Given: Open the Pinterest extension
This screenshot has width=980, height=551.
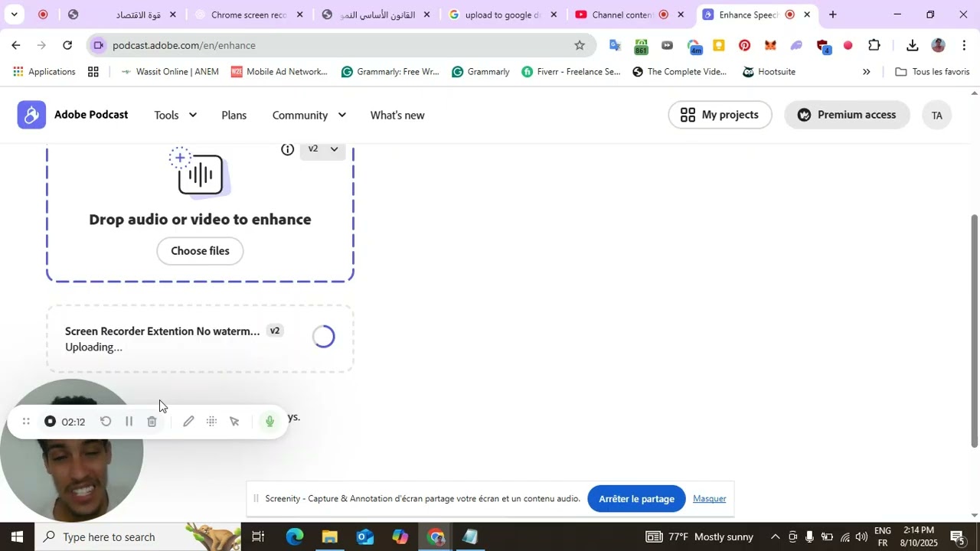Looking at the screenshot, I should coord(744,45).
